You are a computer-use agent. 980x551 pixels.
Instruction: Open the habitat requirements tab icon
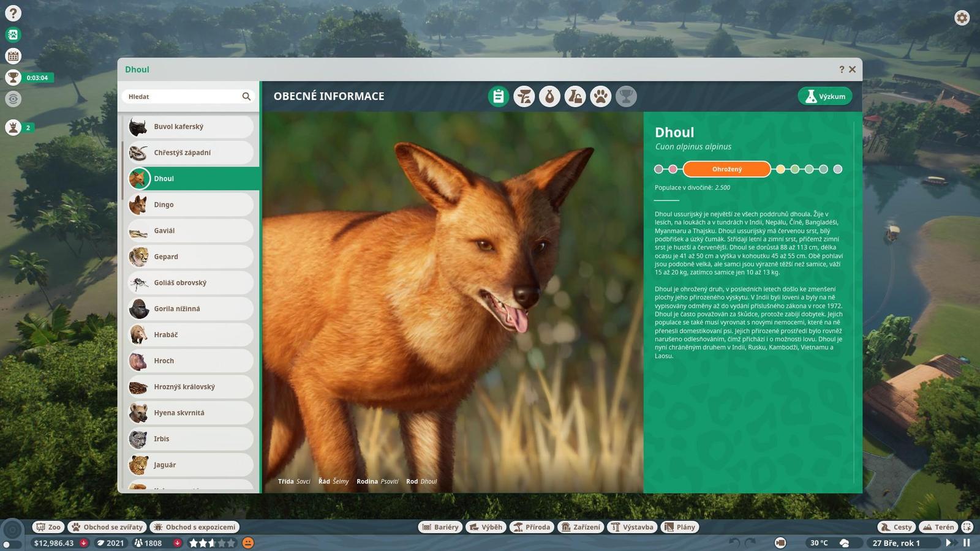click(524, 97)
